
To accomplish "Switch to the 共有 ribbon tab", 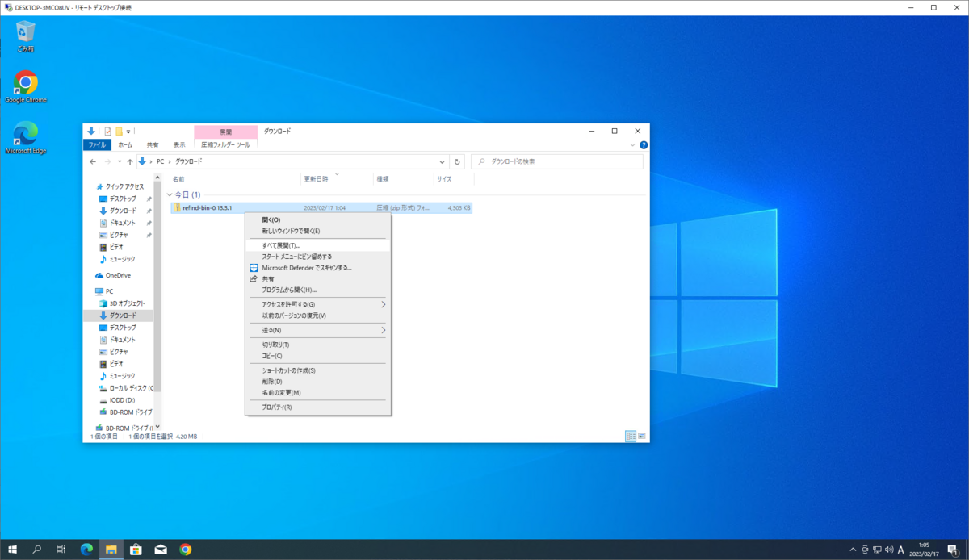I will [x=152, y=144].
